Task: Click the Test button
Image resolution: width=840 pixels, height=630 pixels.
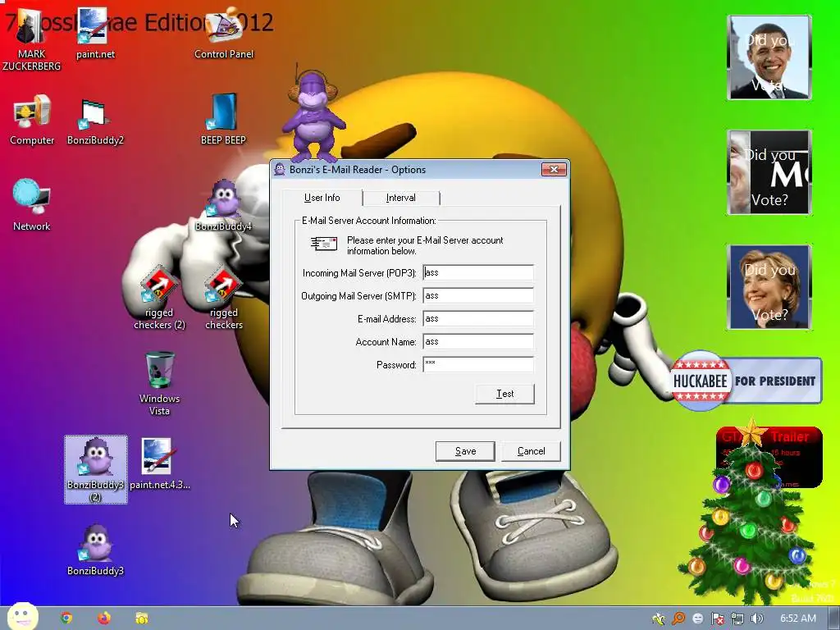Action: pos(504,394)
